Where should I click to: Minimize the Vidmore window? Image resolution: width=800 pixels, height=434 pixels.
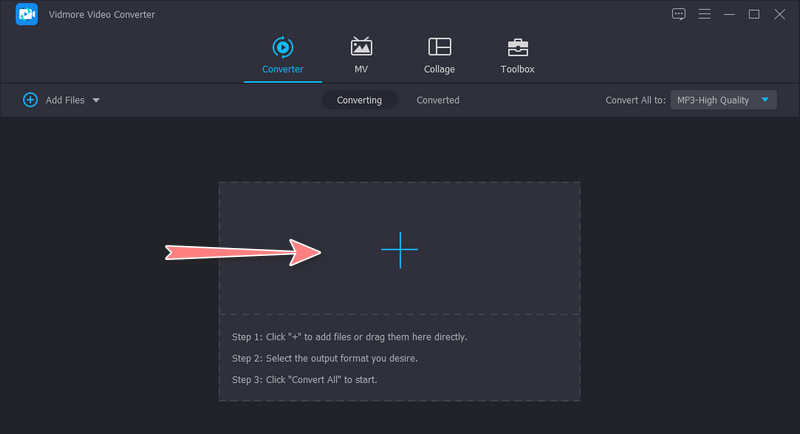coord(729,14)
